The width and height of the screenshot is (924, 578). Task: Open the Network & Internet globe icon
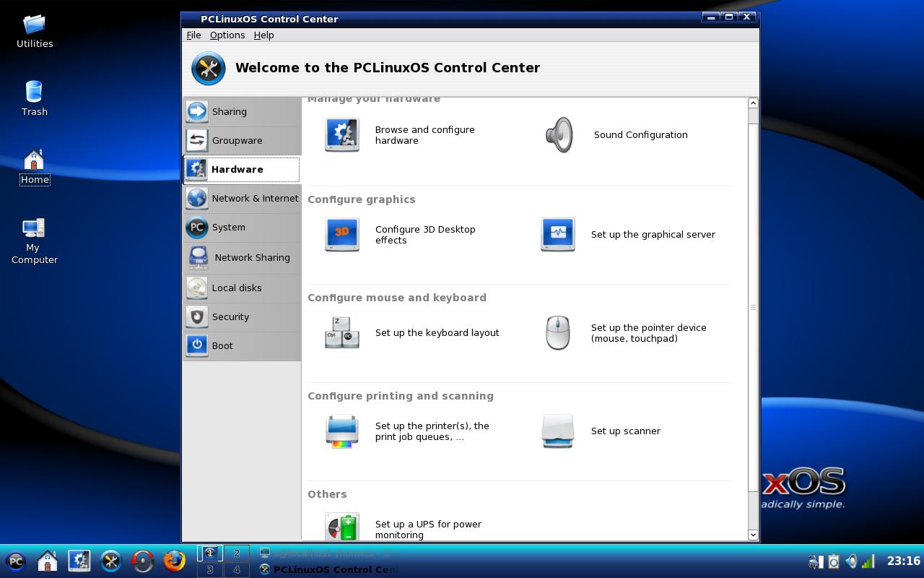pos(196,198)
